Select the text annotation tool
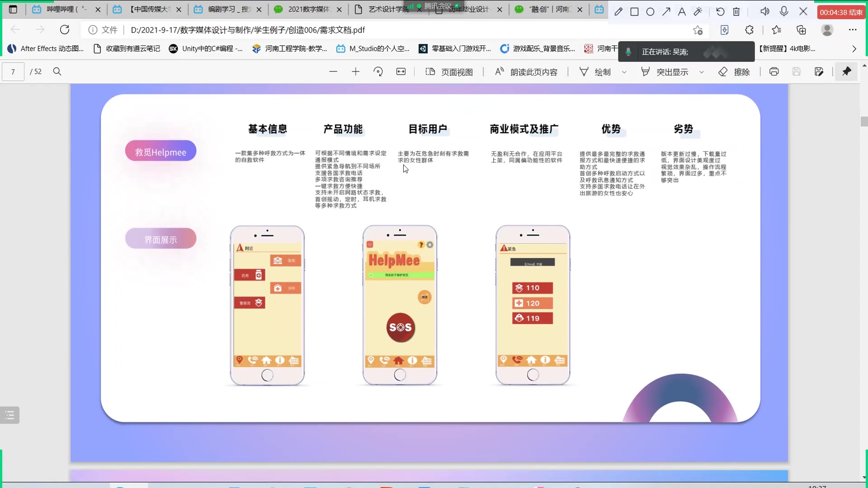This screenshot has width=868, height=488. (682, 11)
